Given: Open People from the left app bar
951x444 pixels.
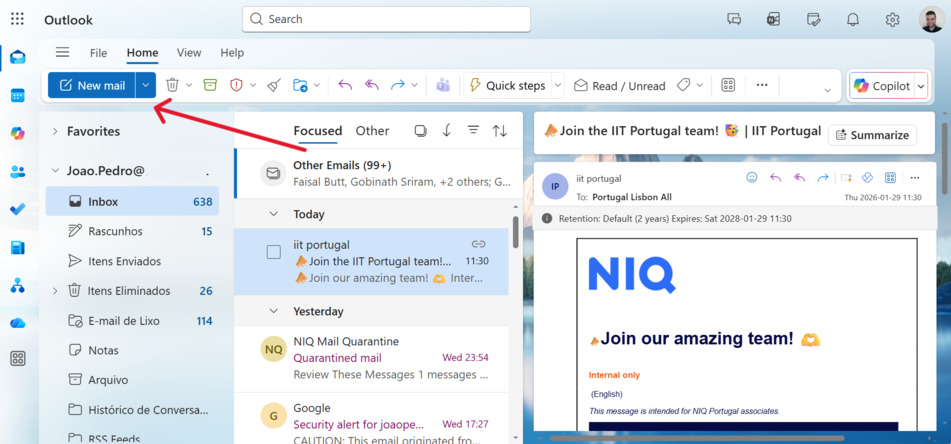Looking at the screenshot, I should coord(18,172).
